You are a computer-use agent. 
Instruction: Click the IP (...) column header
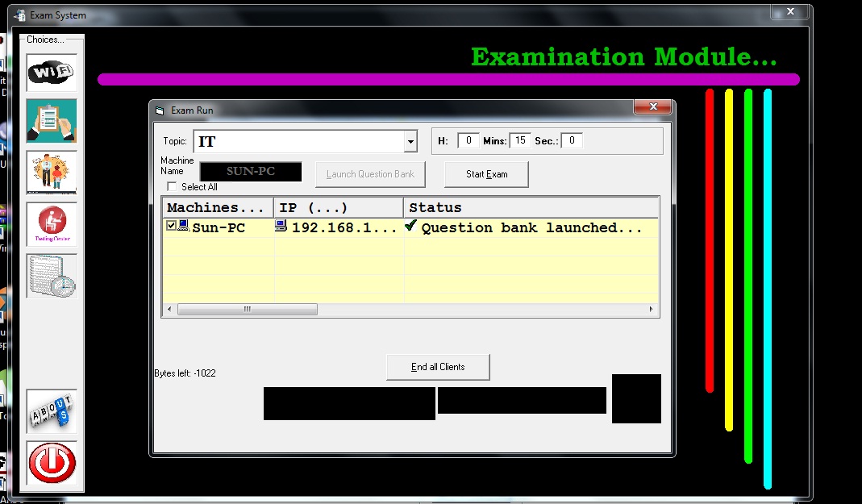coord(339,208)
